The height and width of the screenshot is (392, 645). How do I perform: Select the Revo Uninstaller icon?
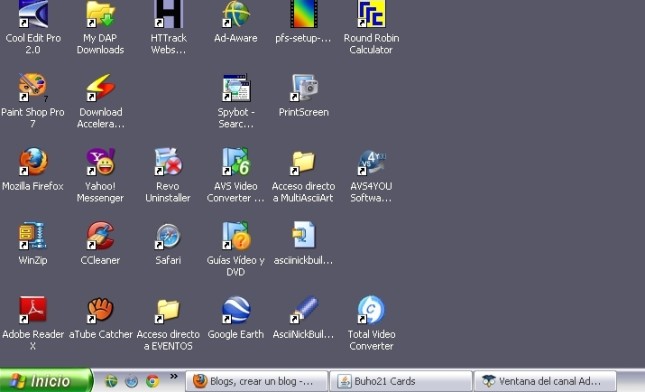[168, 162]
